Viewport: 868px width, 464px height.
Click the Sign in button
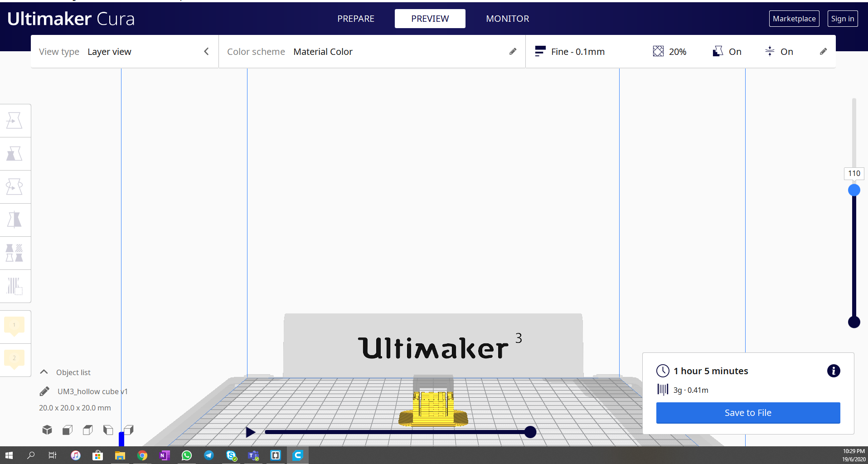843,19
